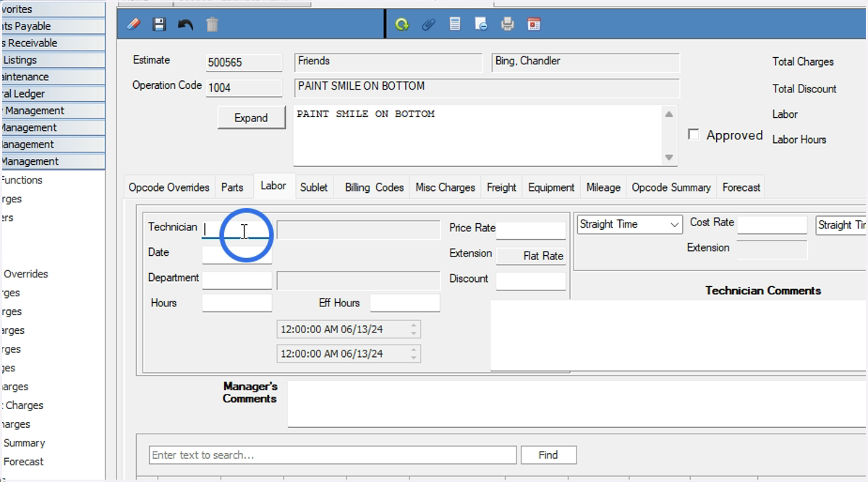868x482 pixels.
Task: Click the Price Rate input field
Action: point(531,231)
